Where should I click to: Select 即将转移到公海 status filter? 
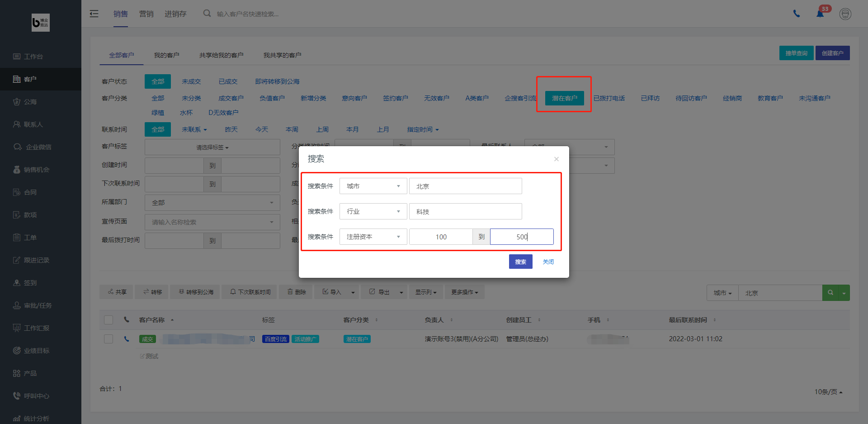pos(277,81)
